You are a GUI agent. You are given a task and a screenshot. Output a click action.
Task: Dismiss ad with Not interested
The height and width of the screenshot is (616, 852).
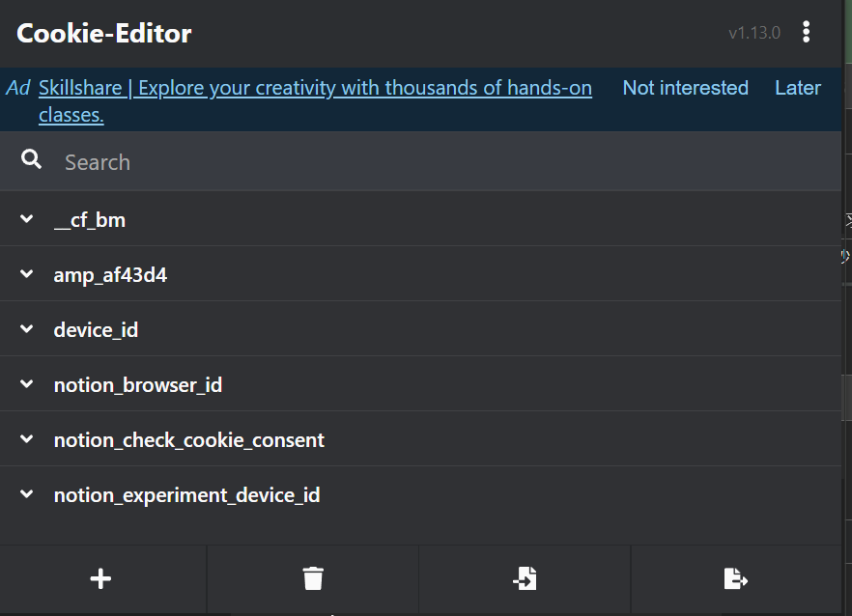pyautogui.click(x=685, y=88)
